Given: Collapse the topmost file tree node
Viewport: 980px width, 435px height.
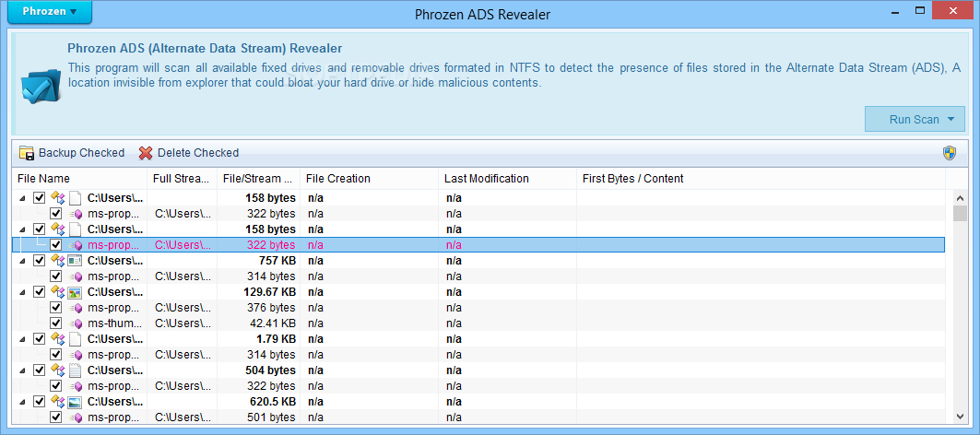Looking at the screenshot, I should coord(22,199).
